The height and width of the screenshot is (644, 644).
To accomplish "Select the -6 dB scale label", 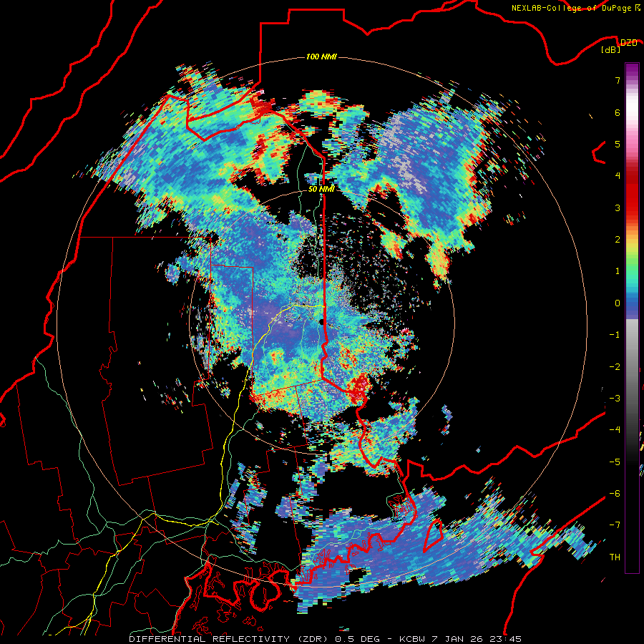I will click(615, 494).
